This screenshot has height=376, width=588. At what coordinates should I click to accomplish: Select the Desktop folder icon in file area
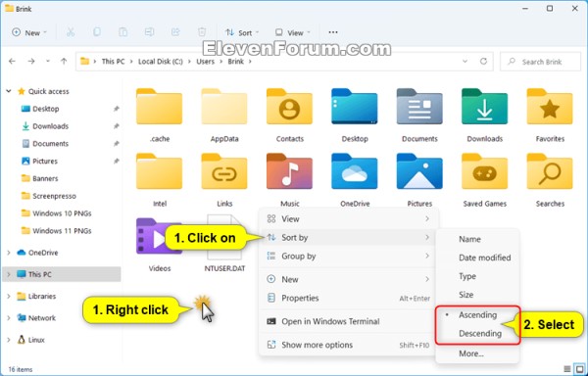click(x=355, y=116)
